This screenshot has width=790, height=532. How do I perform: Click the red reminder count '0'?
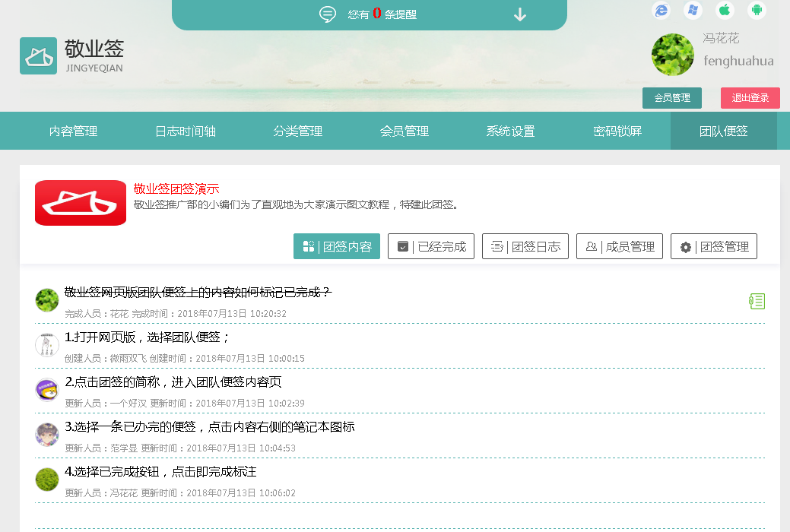(x=377, y=14)
